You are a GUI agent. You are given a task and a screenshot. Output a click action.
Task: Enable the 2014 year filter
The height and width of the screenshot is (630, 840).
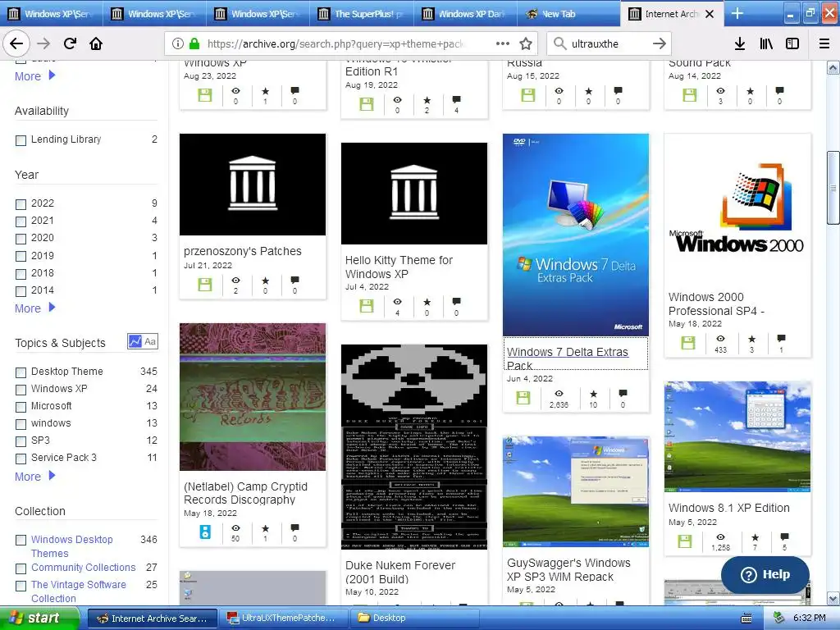click(x=21, y=291)
